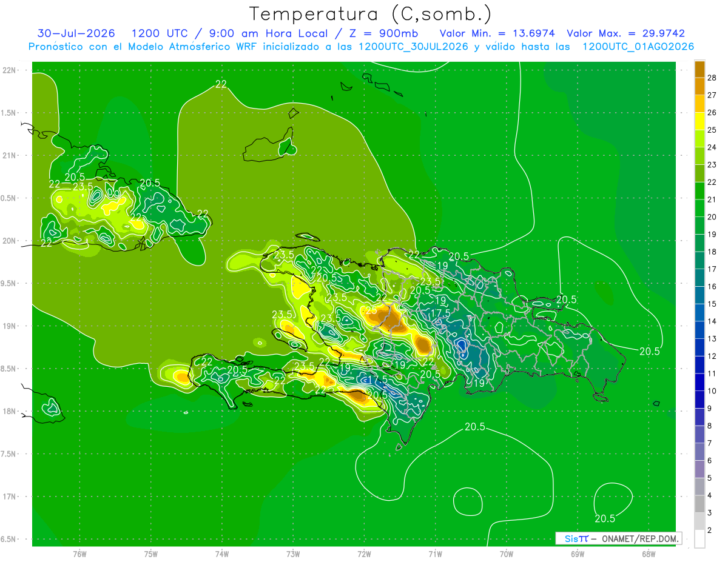Select the 19N latitude axis label
This screenshot has width=728, height=562.
coord(9,326)
